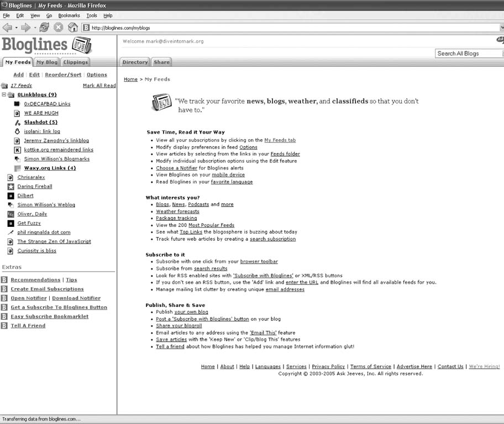Click the isolani link log feed icon
504x424 pixels.
(17, 131)
